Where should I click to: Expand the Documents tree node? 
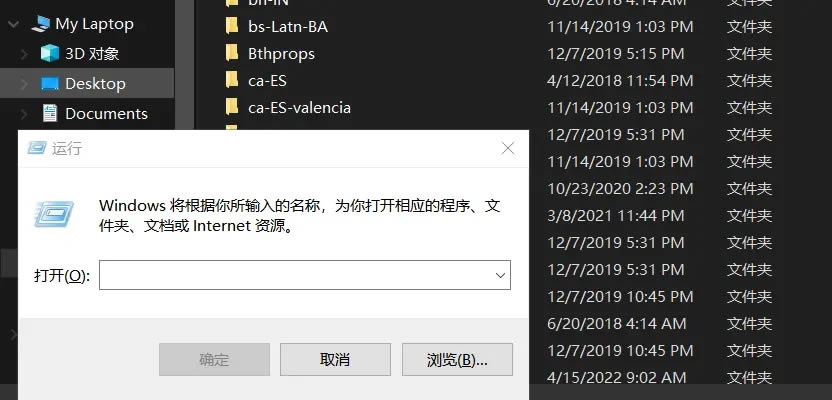[24, 114]
